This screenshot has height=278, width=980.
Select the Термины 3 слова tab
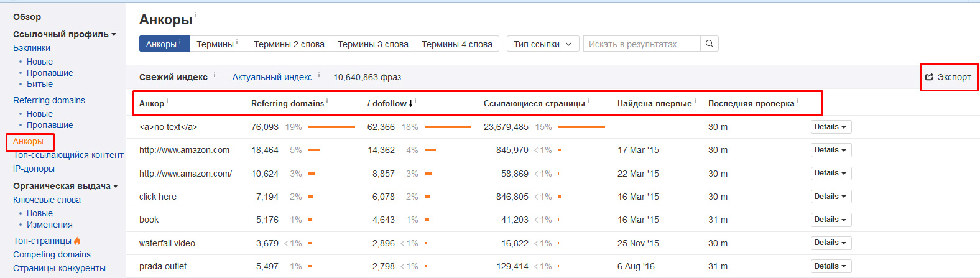[372, 44]
